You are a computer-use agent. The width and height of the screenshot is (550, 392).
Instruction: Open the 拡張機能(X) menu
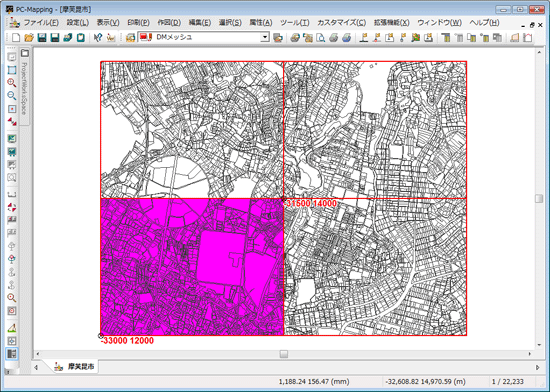[x=391, y=22]
